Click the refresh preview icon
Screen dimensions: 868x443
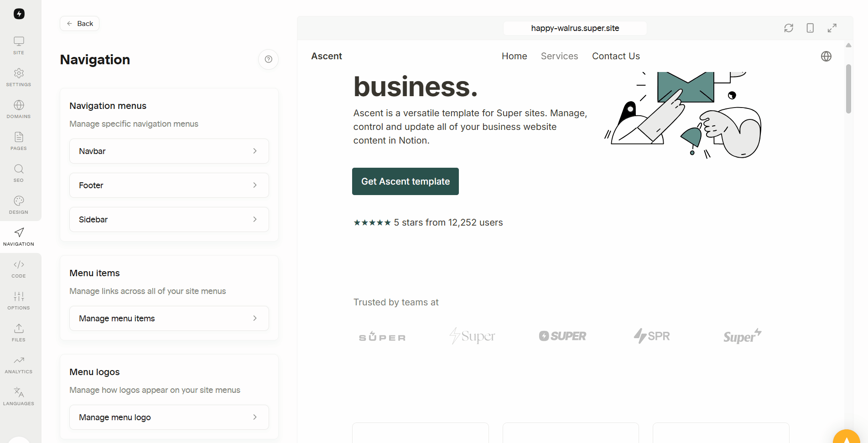coord(789,28)
